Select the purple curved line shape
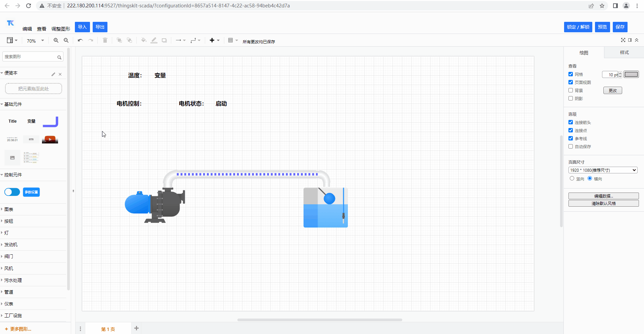The height and width of the screenshot is (334, 644). pos(50,122)
